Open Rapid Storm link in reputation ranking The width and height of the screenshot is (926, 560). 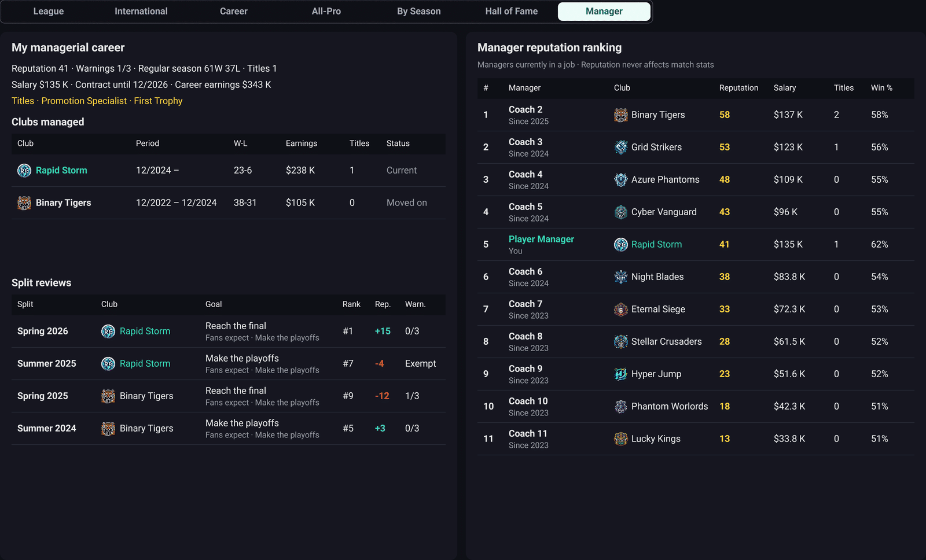coord(656,244)
